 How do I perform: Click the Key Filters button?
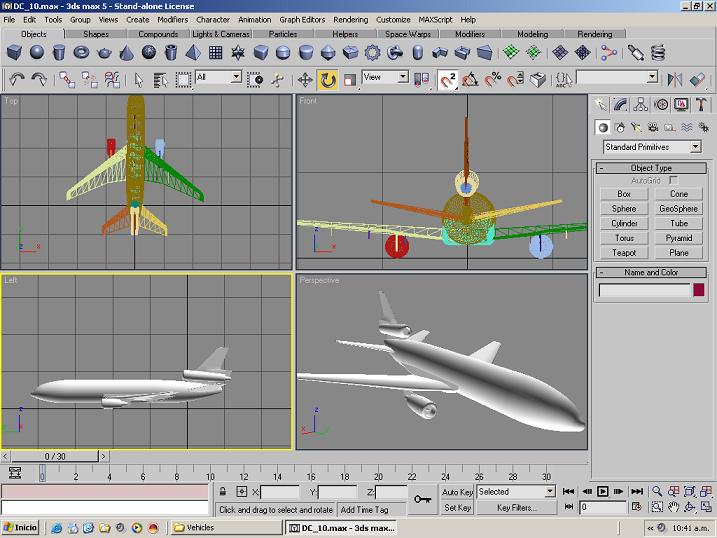point(517,508)
